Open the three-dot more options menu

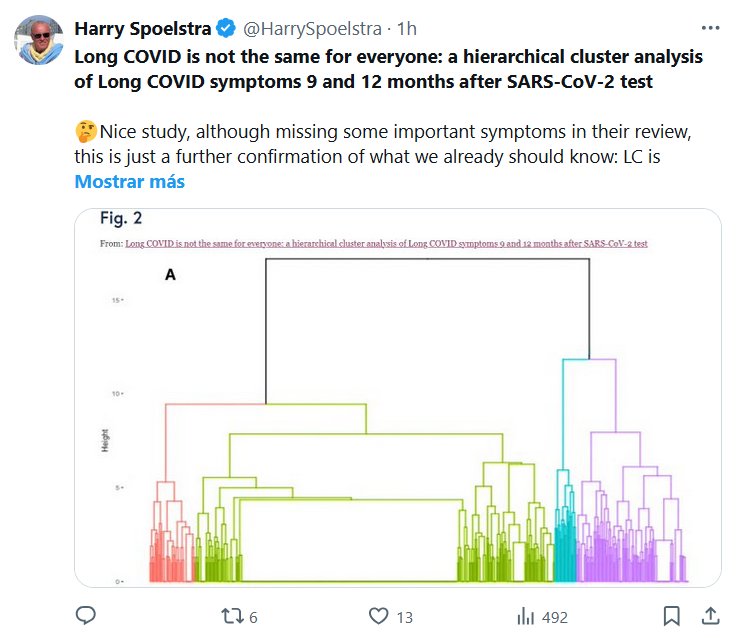tap(710, 29)
